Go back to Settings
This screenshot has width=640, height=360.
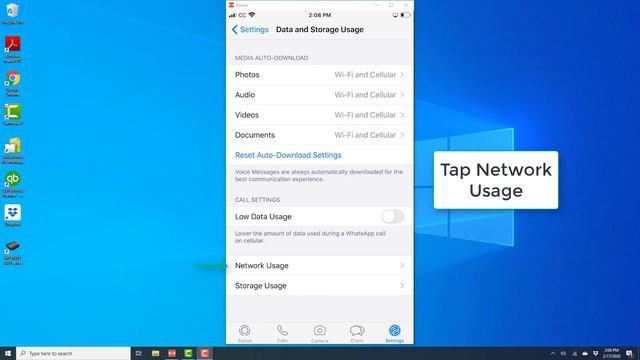tap(250, 29)
